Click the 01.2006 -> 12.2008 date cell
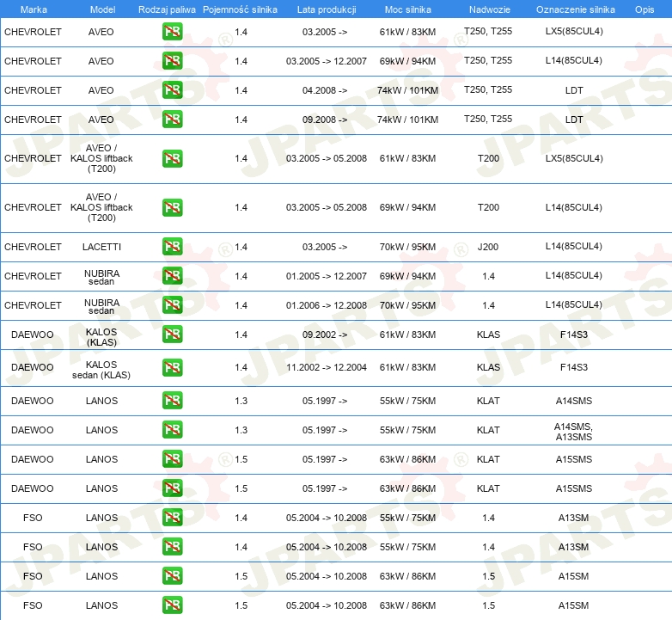Screen dimensions: 672x620 click(327, 305)
